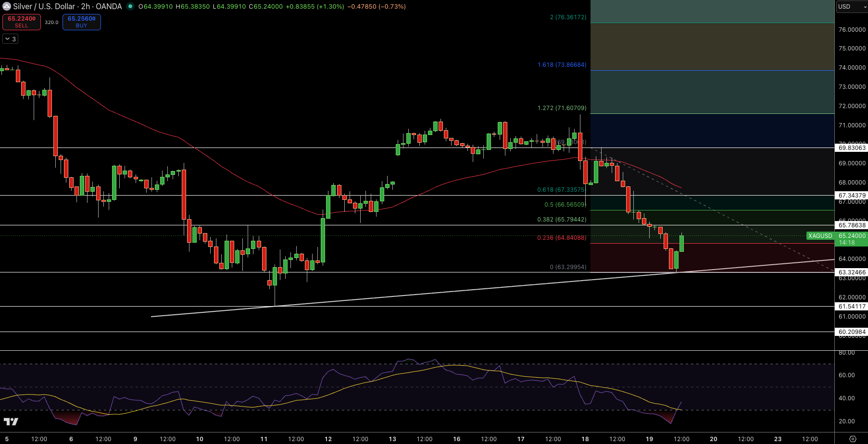Click the 74.00000 price axis label
The image size is (868, 444).
[x=852, y=67]
